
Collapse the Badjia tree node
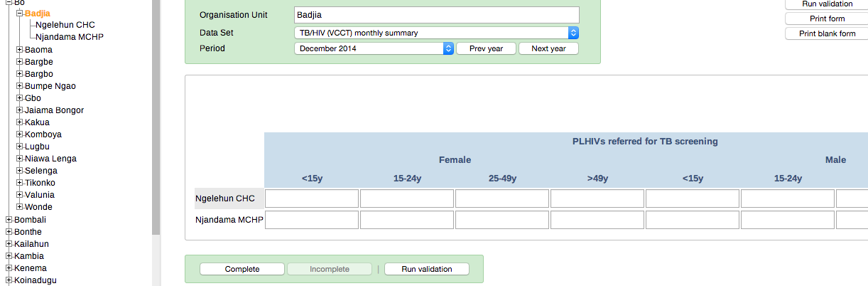pos(20,14)
